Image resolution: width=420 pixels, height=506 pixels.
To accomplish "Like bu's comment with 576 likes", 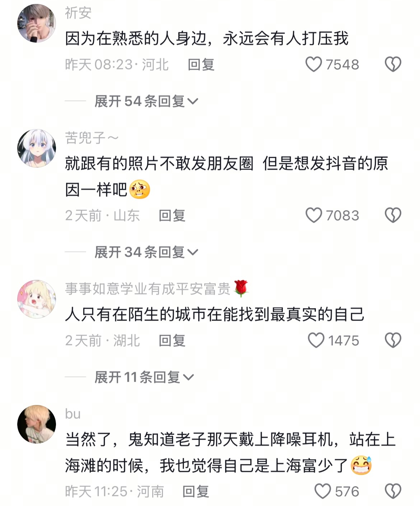I will pyautogui.click(x=322, y=491).
